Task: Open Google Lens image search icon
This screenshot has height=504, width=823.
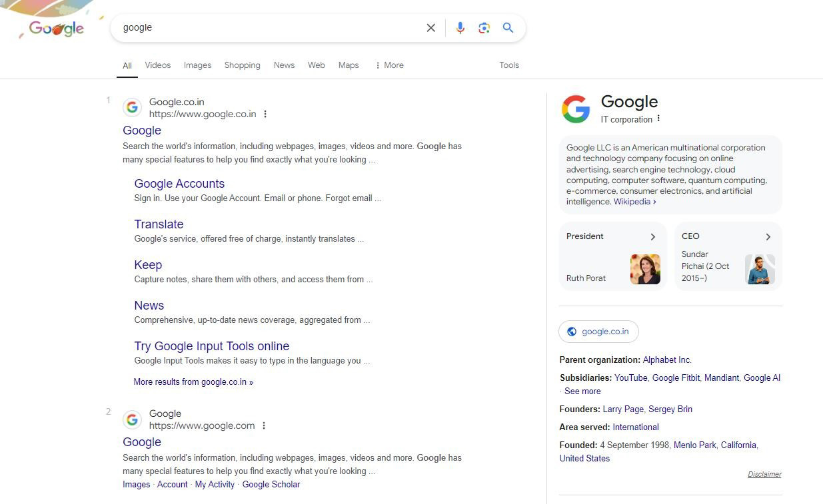Action: 484,28
